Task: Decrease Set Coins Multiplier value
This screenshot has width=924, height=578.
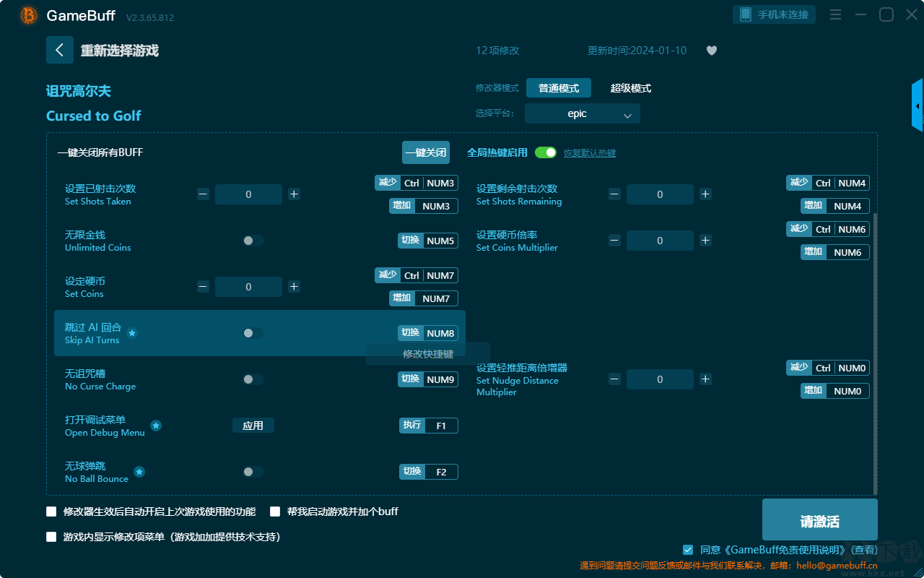Action: (614, 241)
